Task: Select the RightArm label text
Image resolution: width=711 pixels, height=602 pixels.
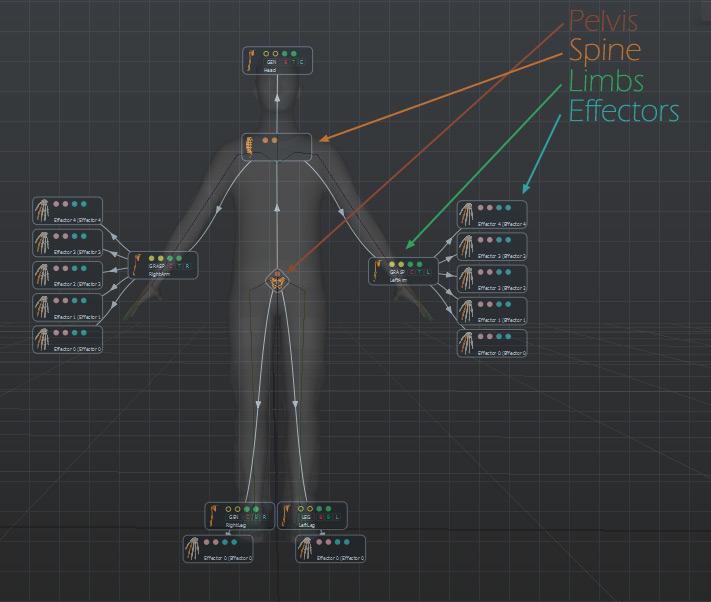Action: pyautogui.click(x=159, y=274)
